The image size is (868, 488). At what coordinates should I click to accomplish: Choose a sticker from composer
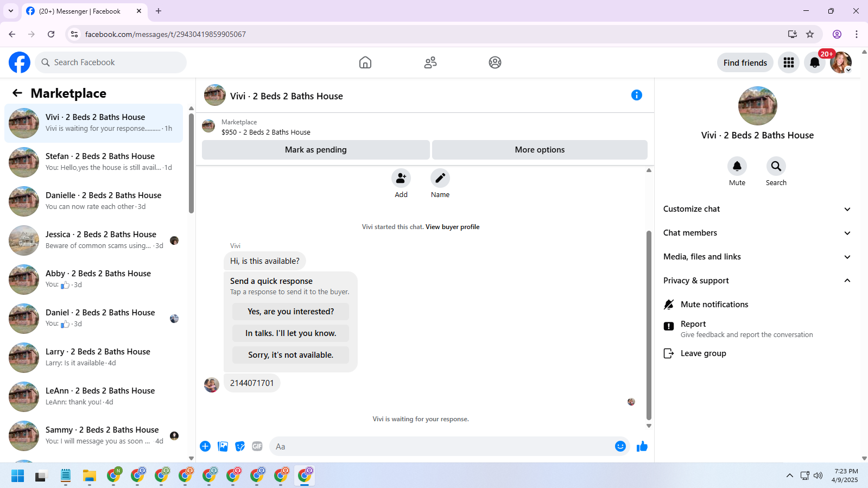240,446
